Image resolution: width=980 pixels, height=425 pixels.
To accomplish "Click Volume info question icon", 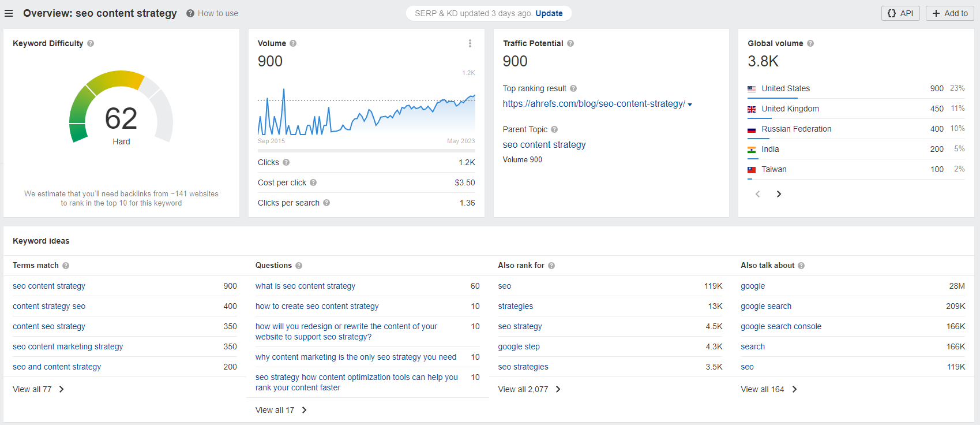I will coord(293,43).
